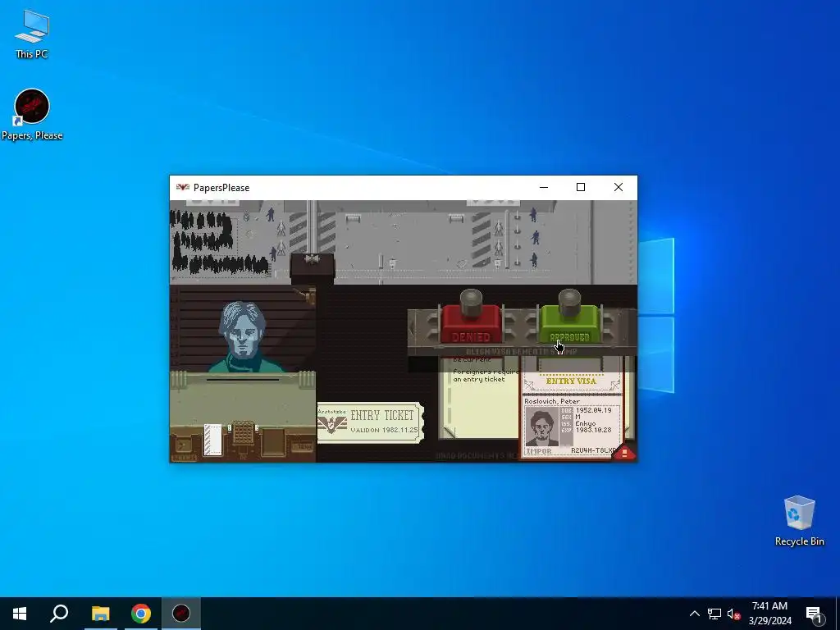Open the taskbar search
The image size is (840, 630).
point(59,614)
